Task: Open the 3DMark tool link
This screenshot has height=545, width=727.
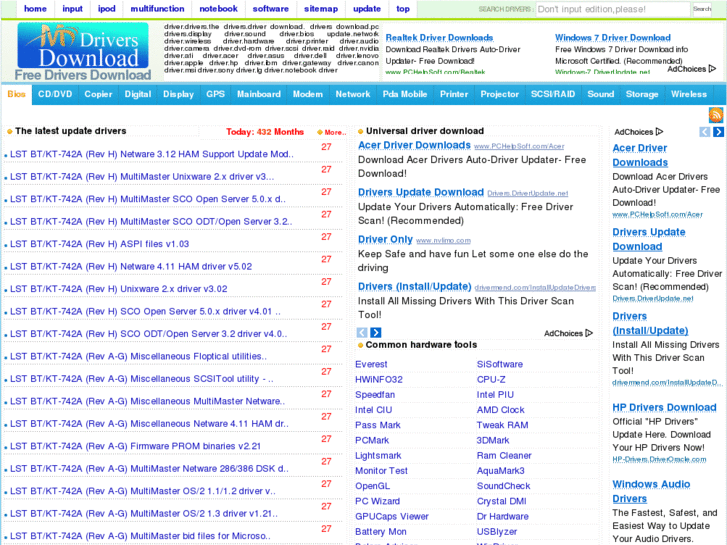Action: click(492, 440)
